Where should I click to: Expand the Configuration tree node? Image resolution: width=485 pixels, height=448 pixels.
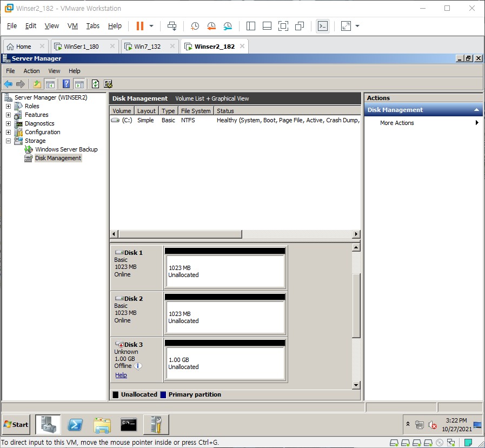click(8, 132)
